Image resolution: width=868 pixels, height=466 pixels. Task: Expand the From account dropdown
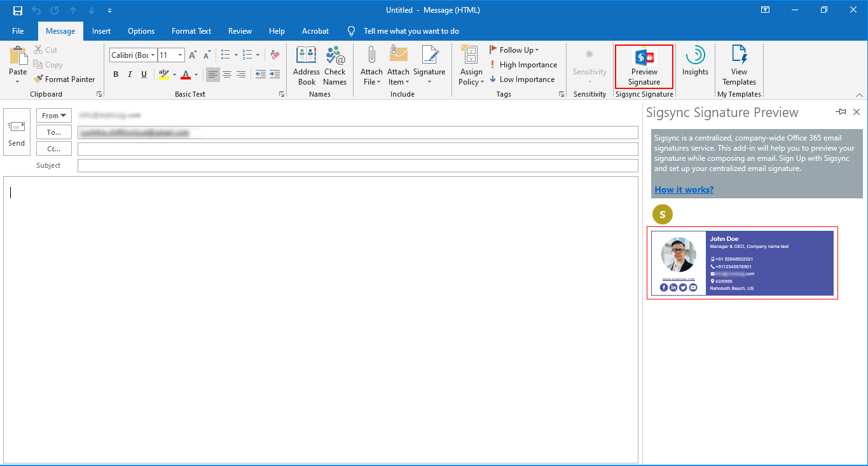point(54,116)
